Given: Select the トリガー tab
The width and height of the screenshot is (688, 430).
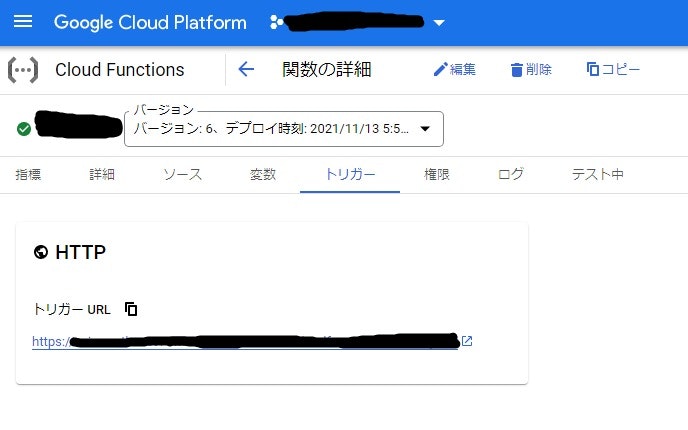Looking at the screenshot, I should point(350,174).
